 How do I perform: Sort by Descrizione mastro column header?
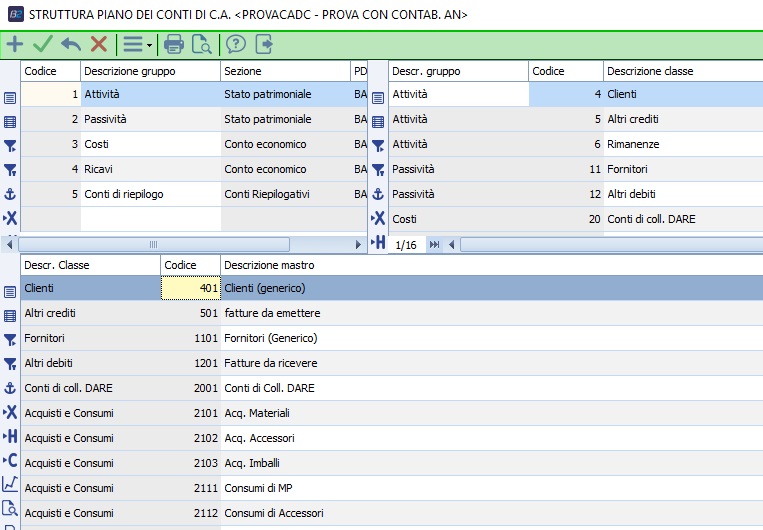tap(270, 265)
